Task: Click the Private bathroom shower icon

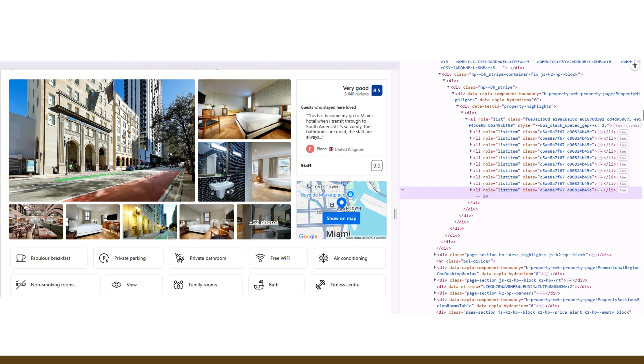Action: coord(180,258)
